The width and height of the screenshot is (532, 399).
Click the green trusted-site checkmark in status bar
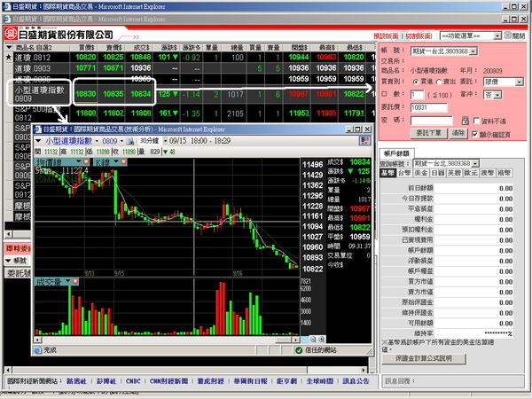[x=299, y=350]
